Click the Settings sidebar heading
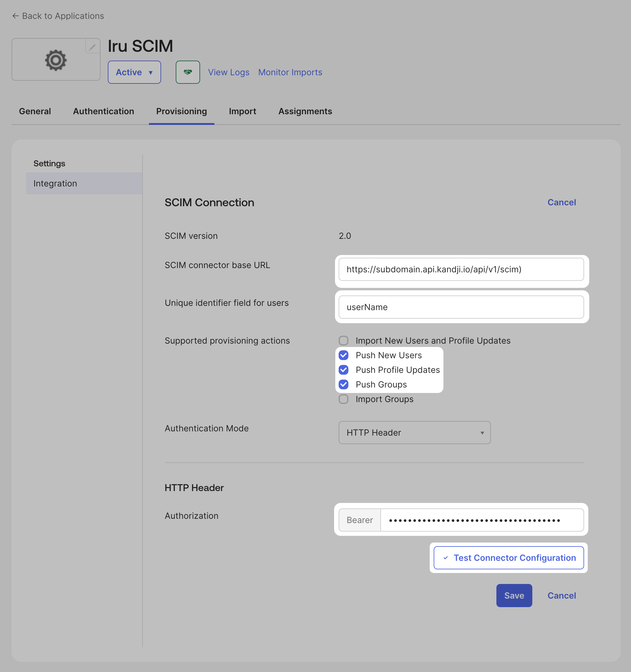The image size is (631, 672). (x=49, y=163)
